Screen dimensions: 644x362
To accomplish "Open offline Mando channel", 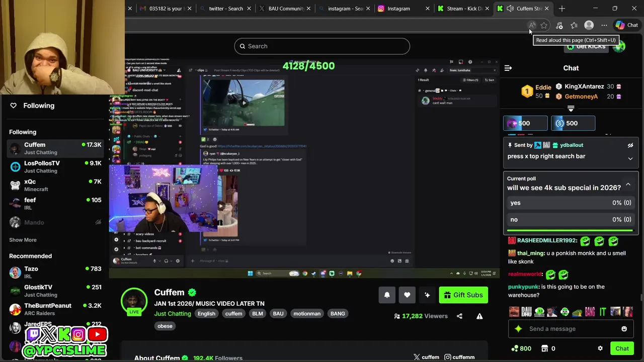I will (55, 222).
